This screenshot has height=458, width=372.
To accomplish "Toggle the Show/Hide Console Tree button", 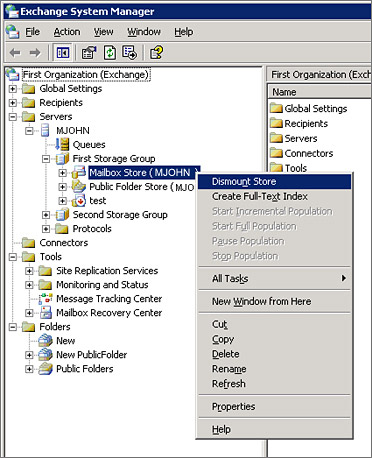I will click(63, 53).
